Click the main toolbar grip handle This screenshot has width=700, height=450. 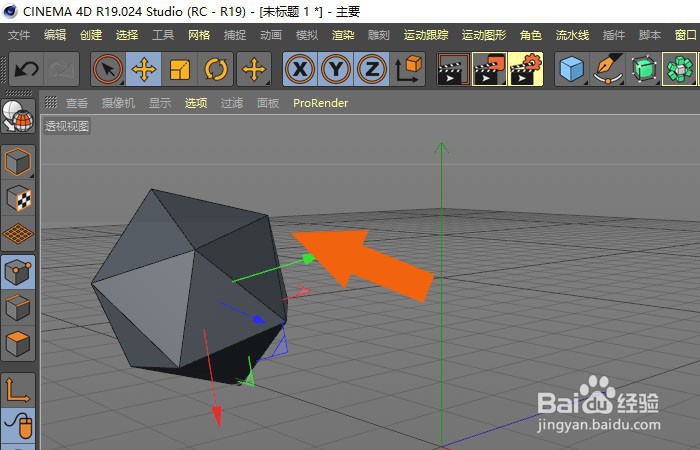click(x=4, y=69)
